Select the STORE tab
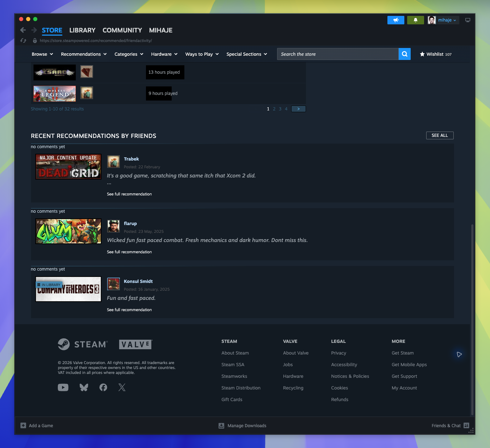The height and width of the screenshot is (448, 490). (x=52, y=30)
